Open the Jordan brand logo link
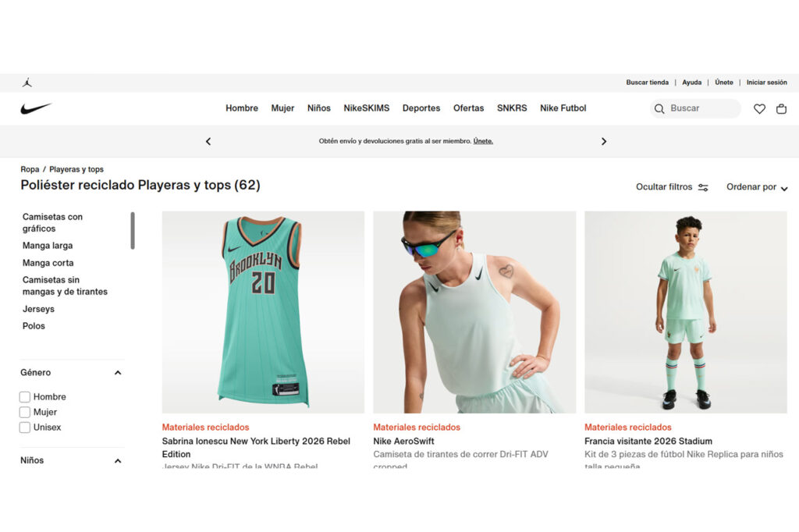The height and width of the screenshot is (532, 799). point(27,82)
